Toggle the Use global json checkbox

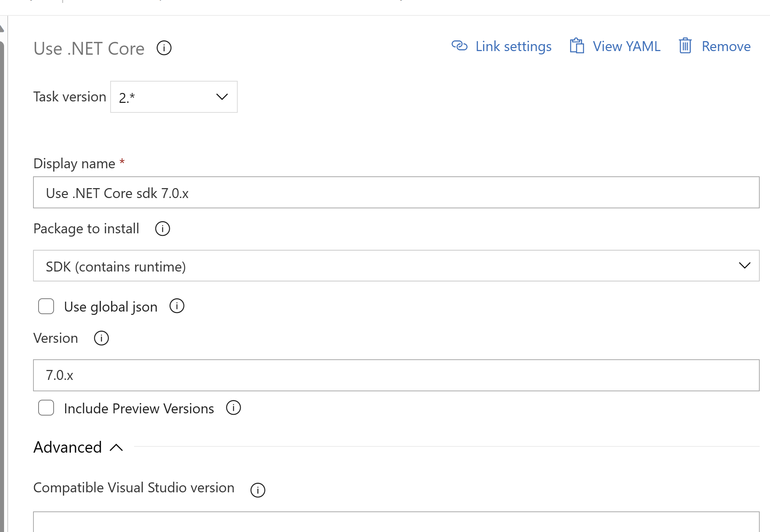[x=46, y=307]
